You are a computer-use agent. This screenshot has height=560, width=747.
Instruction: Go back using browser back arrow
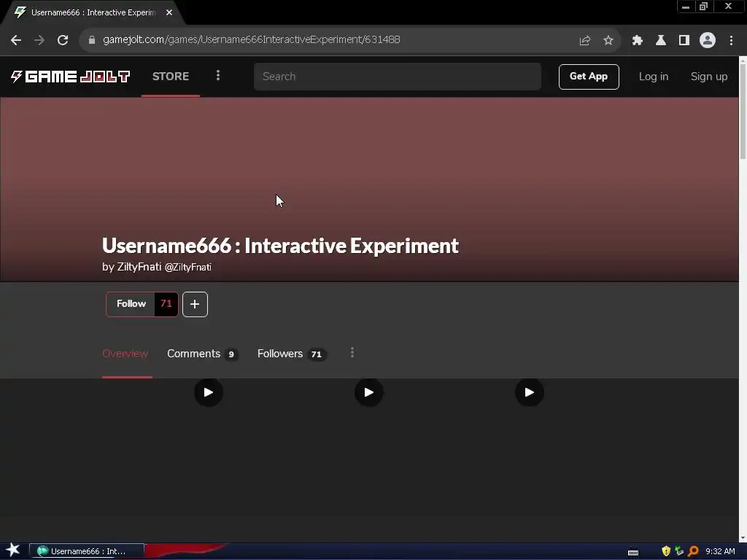pyautogui.click(x=16, y=40)
